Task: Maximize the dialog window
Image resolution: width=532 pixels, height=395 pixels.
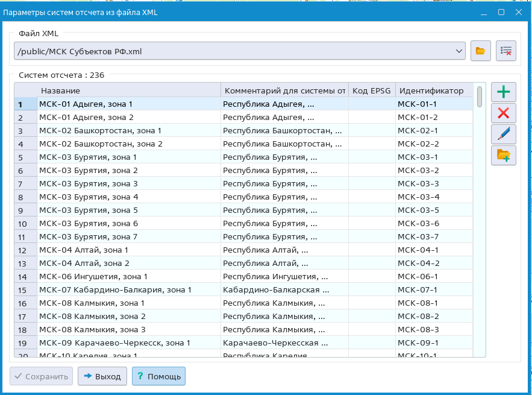Action: (x=501, y=12)
